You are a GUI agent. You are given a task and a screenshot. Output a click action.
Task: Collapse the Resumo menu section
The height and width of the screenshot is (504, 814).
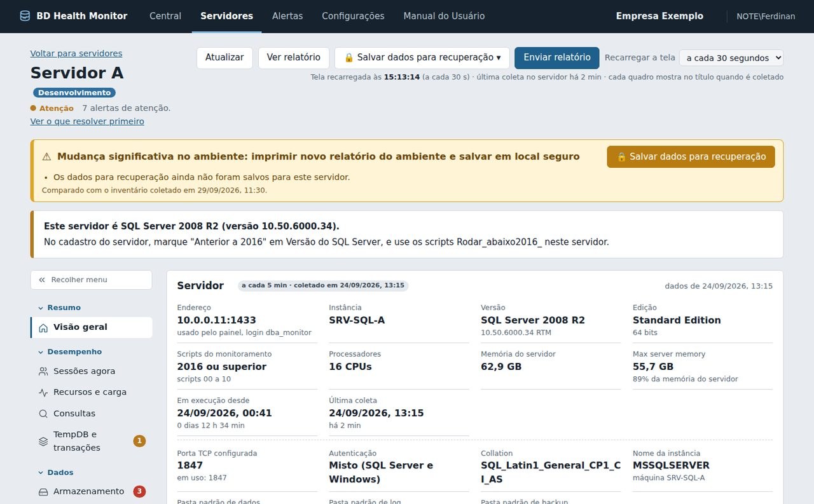tap(59, 308)
